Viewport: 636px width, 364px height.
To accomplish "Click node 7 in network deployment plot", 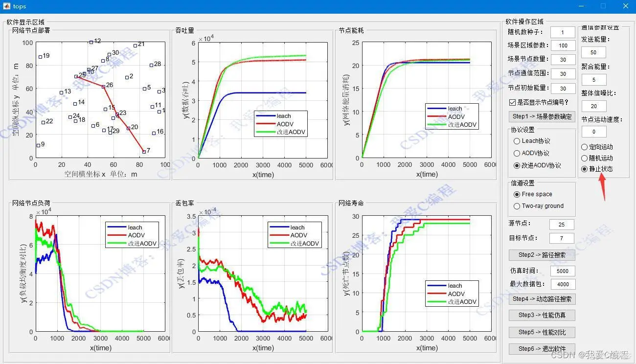I will tap(144, 151).
